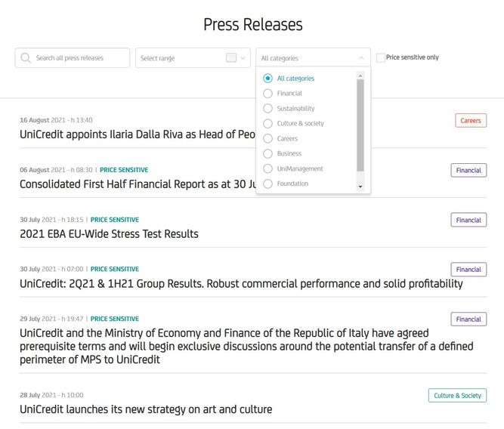Click the '30 July 2021 - h 18:15' date
Screen dimensions: 504x429
(51, 220)
